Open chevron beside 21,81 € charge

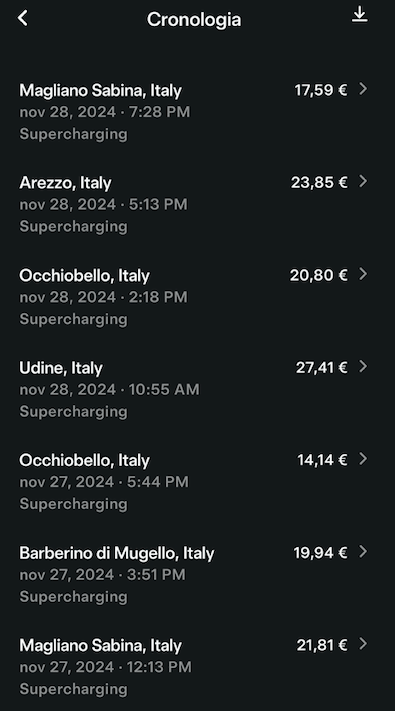coord(363,644)
